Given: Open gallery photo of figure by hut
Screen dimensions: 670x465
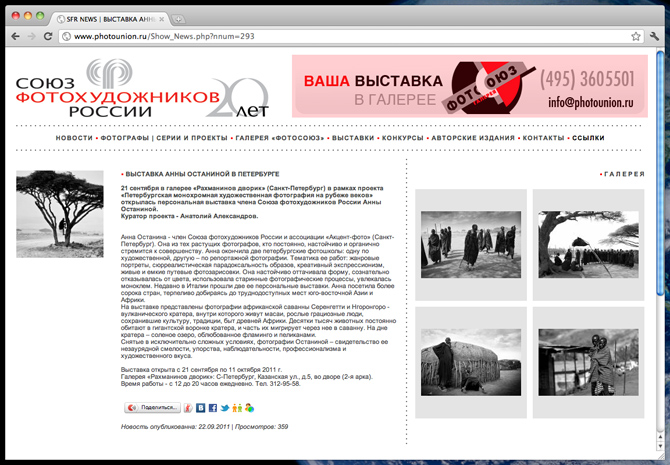Looking at the screenshot, I should point(471,362).
